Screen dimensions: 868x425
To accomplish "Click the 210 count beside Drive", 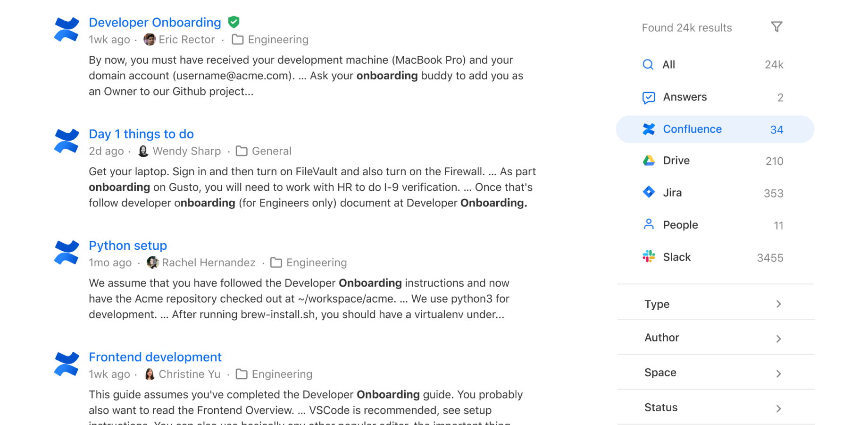I will point(774,161).
